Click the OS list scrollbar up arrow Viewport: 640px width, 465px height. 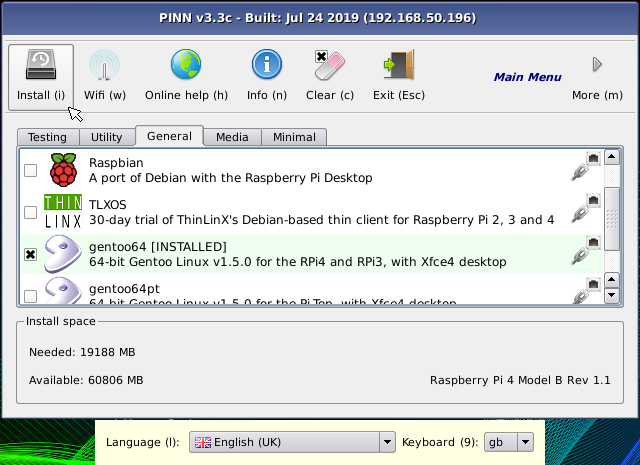pyautogui.click(x=612, y=157)
